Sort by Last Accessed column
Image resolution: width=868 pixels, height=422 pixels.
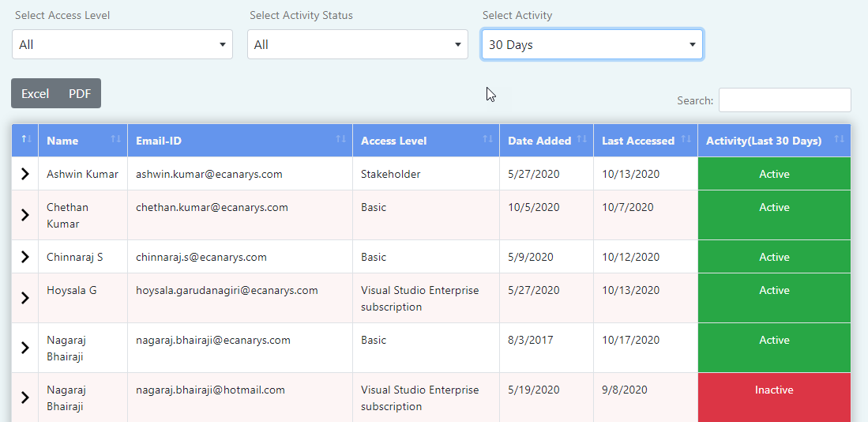645,141
